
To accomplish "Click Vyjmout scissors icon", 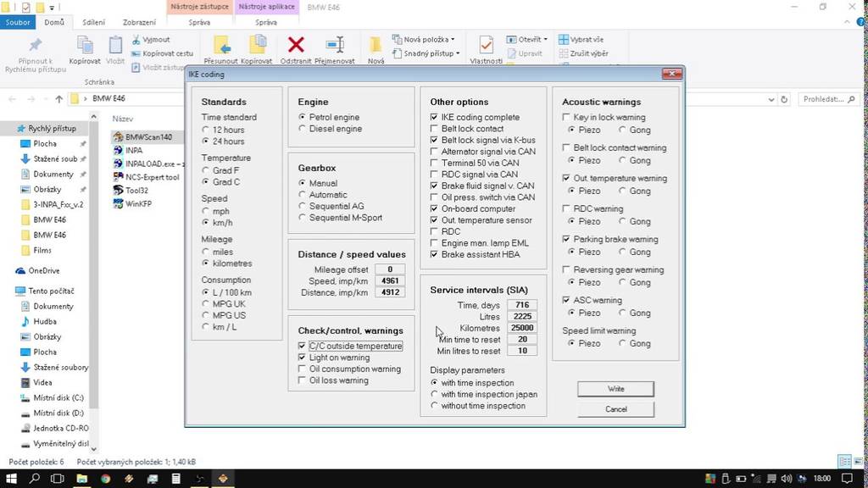I will [x=136, y=39].
